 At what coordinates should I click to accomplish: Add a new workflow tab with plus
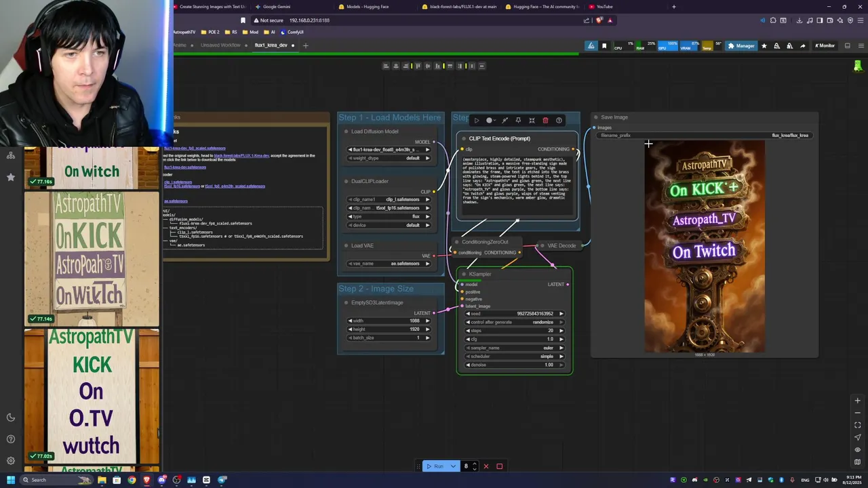[x=305, y=45]
